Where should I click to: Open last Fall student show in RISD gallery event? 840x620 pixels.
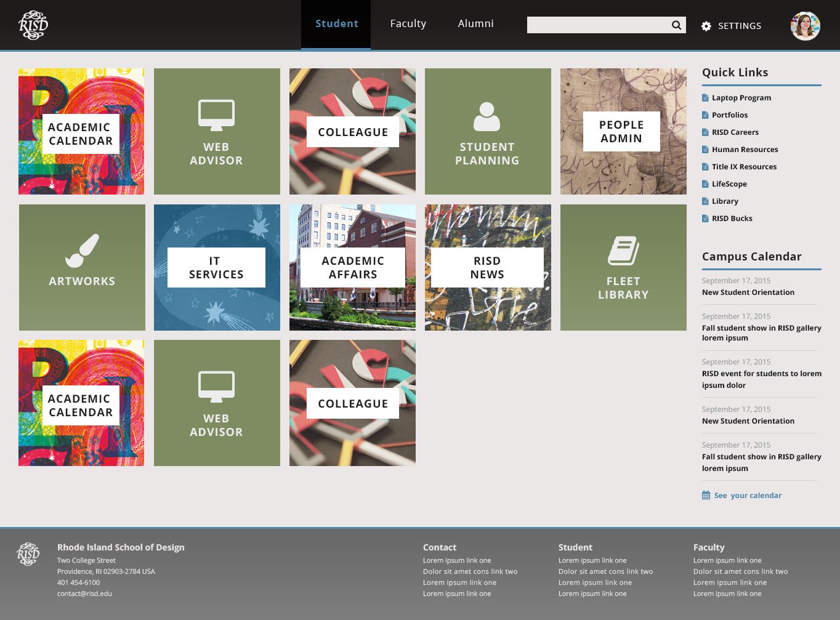pyautogui.click(x=761, y=462)
